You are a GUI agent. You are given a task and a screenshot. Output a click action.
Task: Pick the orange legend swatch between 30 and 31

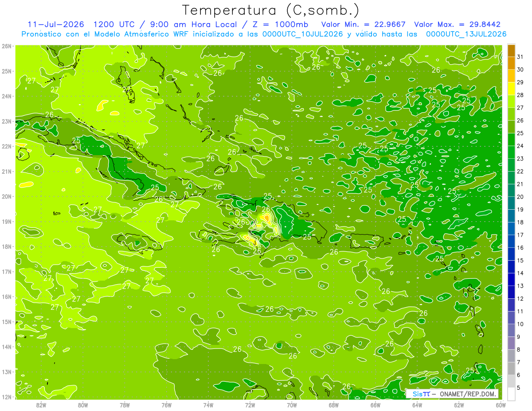point(511,63)
